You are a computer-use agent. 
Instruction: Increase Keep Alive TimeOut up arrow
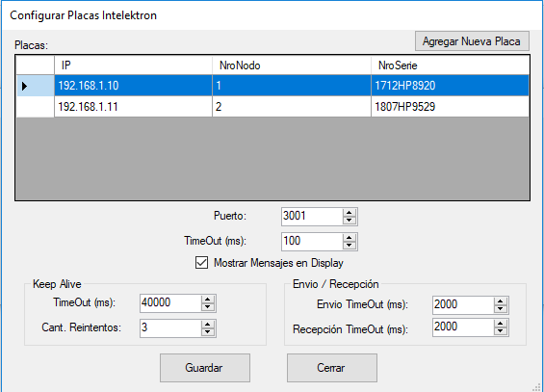pyautogui.click(x=208, y=300)
